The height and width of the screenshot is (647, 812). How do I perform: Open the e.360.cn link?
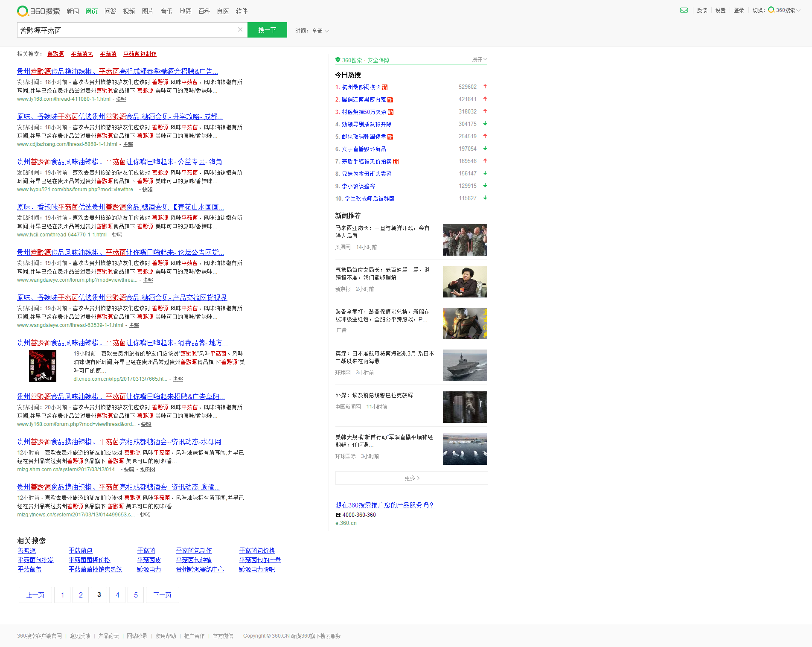tap(346, 523)
